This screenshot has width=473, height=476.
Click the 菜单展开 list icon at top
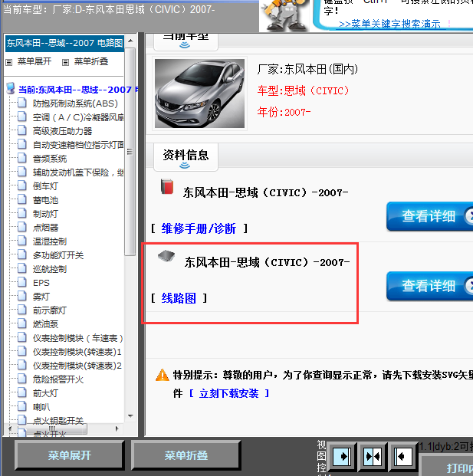[x=8, y=62]
